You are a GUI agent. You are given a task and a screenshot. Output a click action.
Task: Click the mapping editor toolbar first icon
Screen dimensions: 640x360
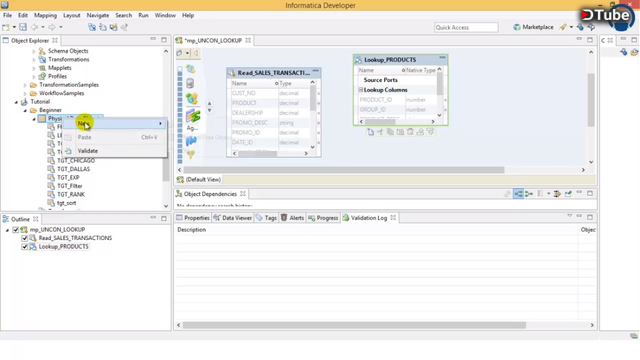click(179, 53)
